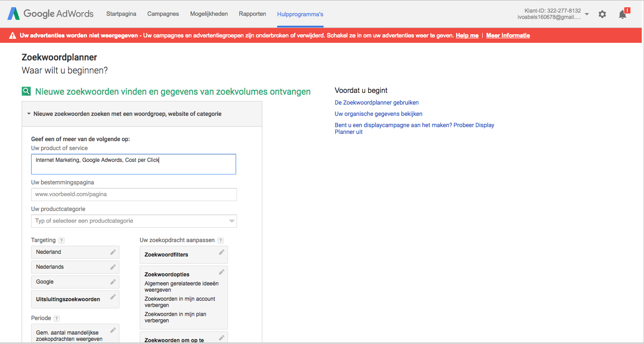Image resolution: width=644 pixels, height=344 pixels.
Task: Open the Zoekwoordfilters box
Action: (184, 255)
